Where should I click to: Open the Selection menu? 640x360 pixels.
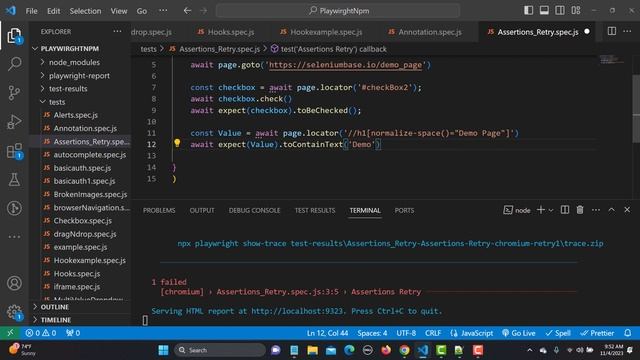coord(85,11)
